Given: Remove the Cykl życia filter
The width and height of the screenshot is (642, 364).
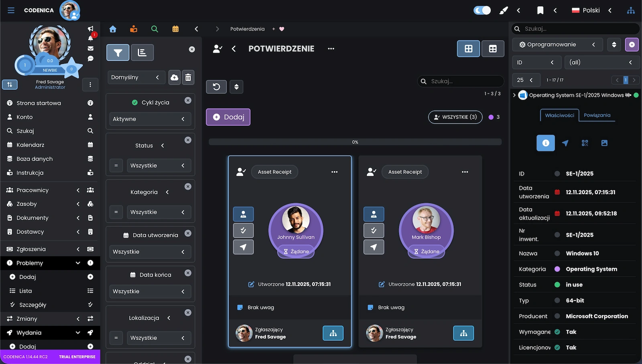Looking at the screenshot, I should (x=188, y=100).
